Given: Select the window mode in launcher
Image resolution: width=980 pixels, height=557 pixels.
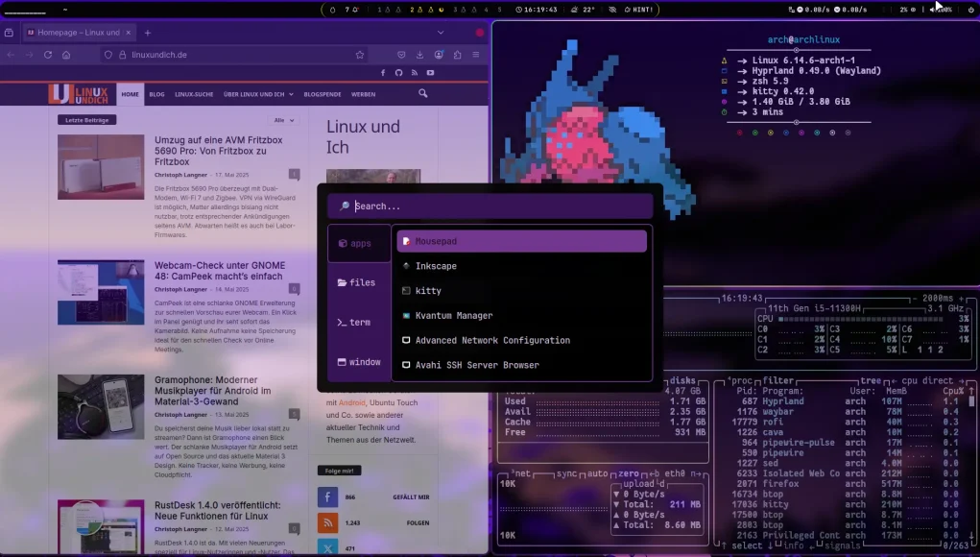Looking at the screenshot, I should click(356, 362).
